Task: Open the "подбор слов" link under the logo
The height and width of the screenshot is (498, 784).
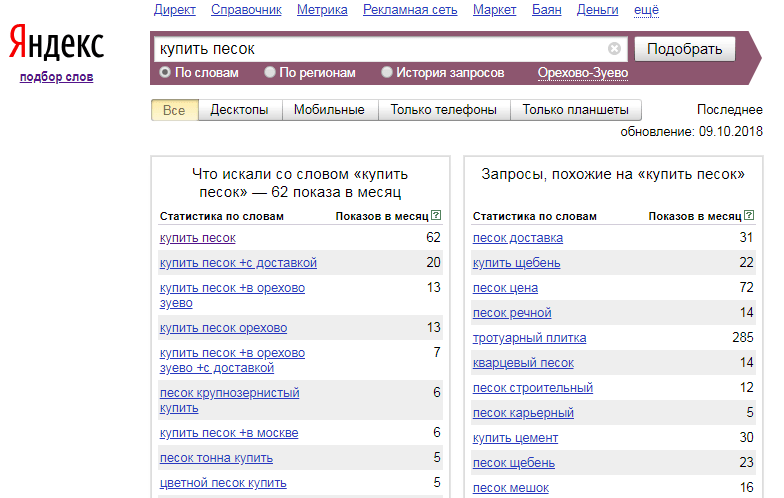Action: [56, 77]
